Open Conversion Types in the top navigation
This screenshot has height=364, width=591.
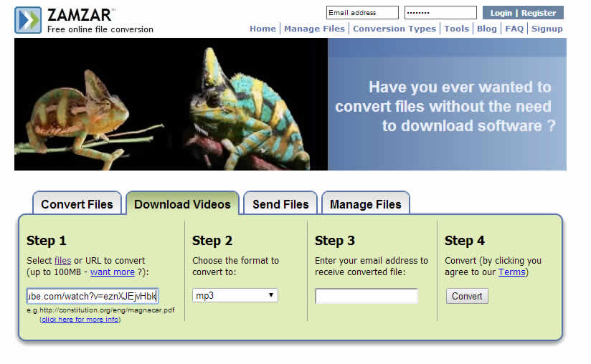pos(394,29)
